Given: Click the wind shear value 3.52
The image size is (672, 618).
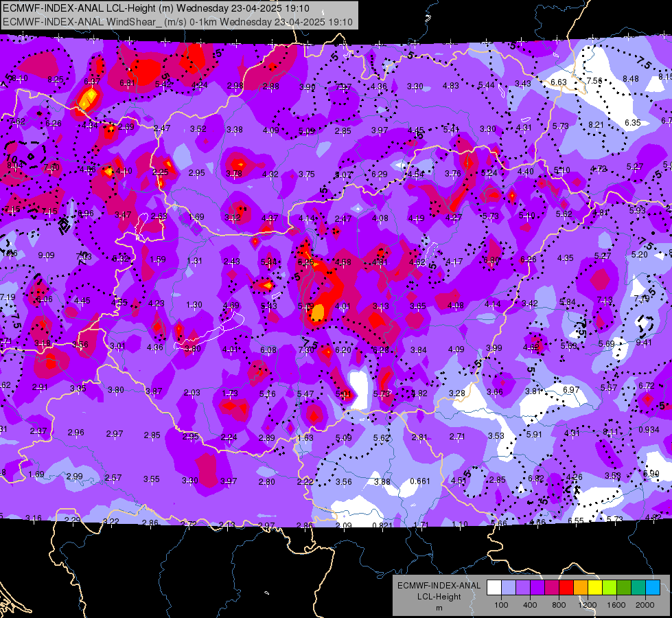Looking at the screenshot, I should pos(198,128).
